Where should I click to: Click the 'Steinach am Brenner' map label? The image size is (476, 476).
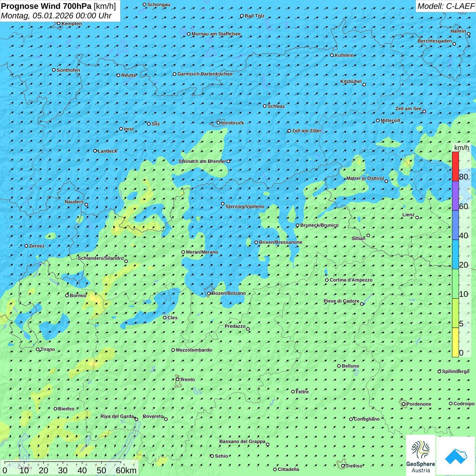point(202,161)
